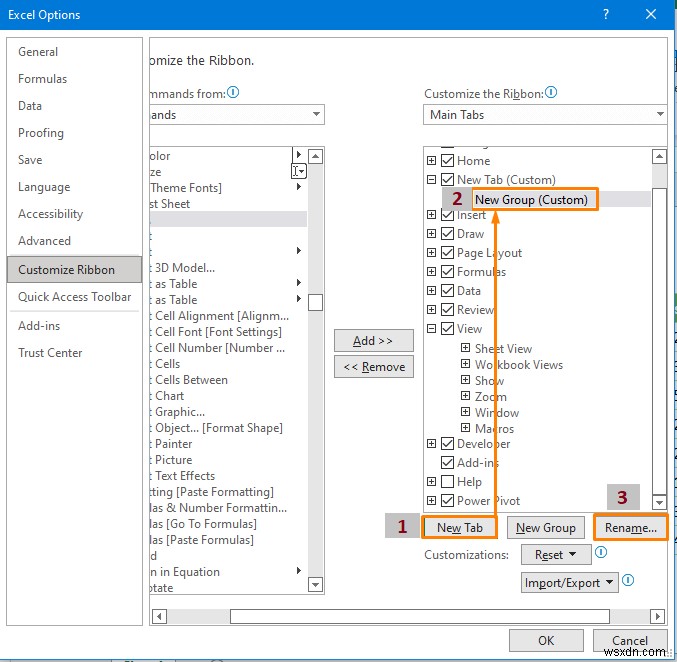Click the << Remove button
Image resolution: width=677 pixels, height=662 pixels.
tap(373, 367)
